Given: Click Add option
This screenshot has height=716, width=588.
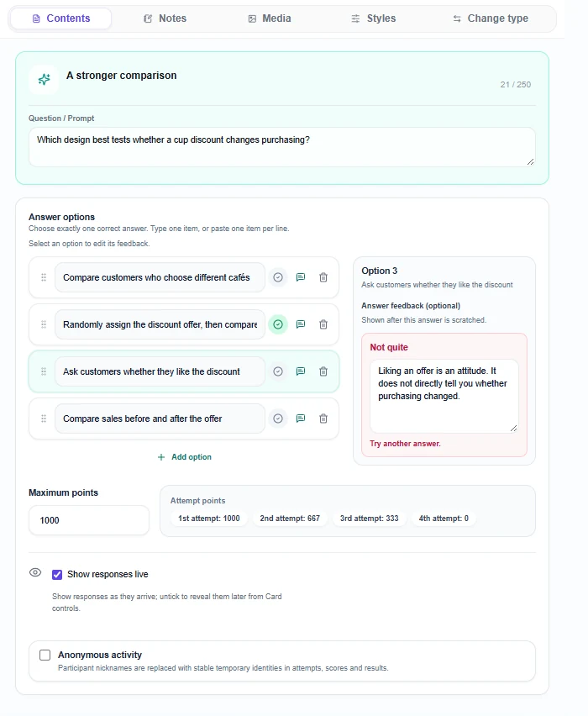Looking at the screenshot, I should [x=185, y=457].
